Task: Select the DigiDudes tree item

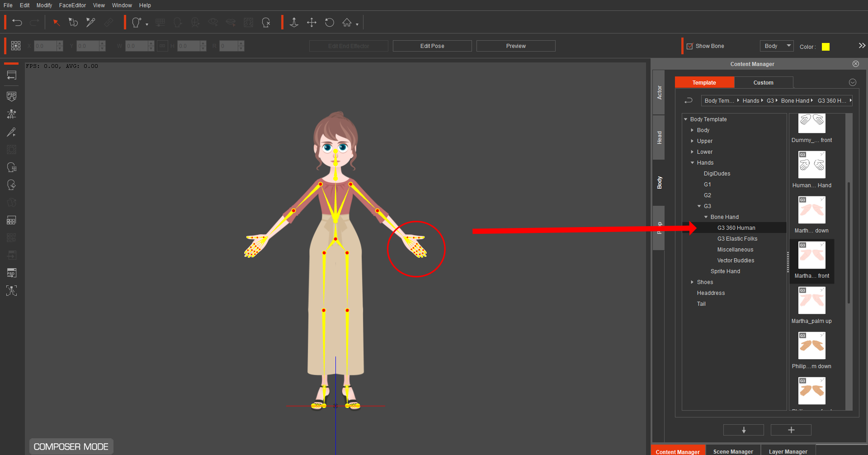Action: pyautogui.click(x=717, y=174)
